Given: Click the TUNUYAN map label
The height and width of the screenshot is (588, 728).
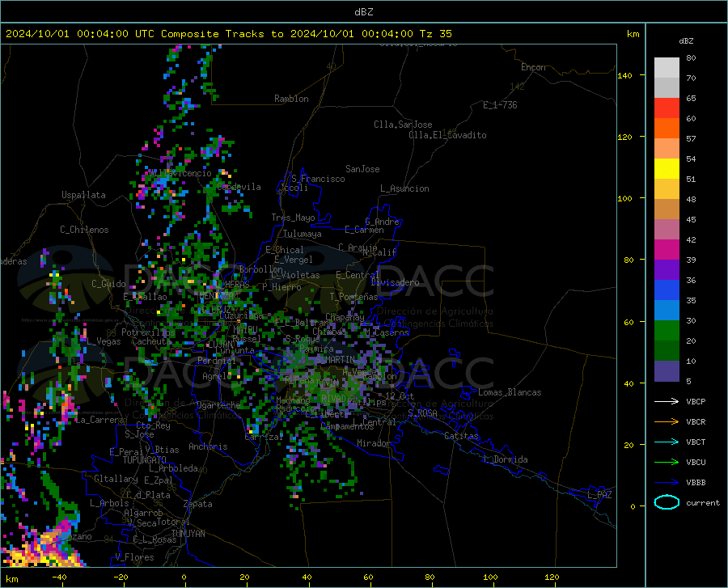Looking at the screenshot, I should [188, 534].
